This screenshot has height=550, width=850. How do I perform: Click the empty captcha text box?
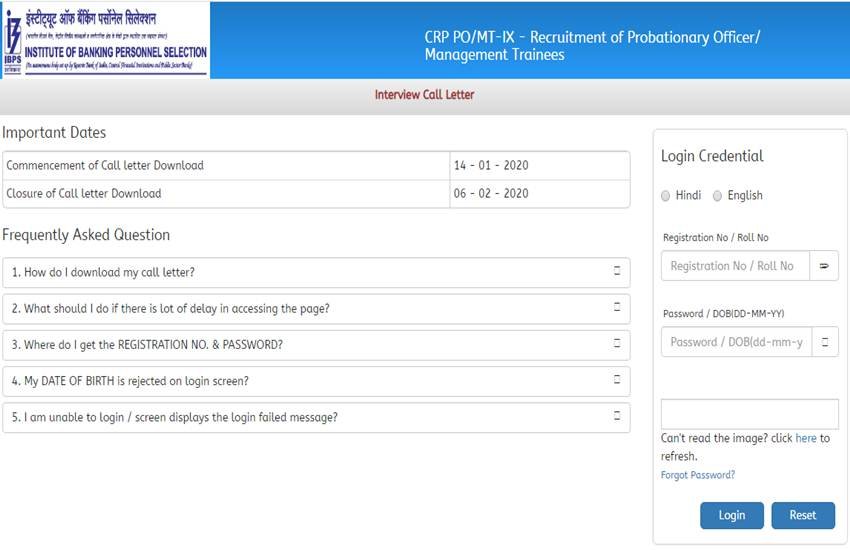(x=749, y=414)
